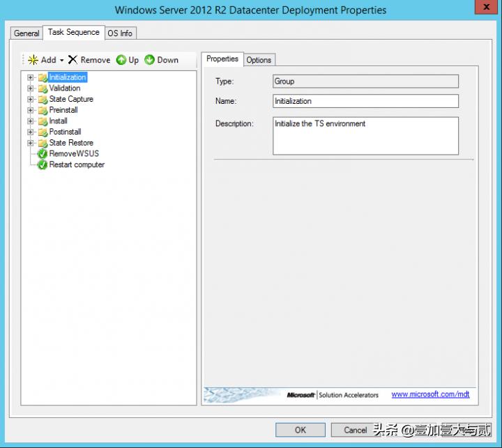
Task: Close the Deployment Properties dialog
Action: tap(487, 7)
